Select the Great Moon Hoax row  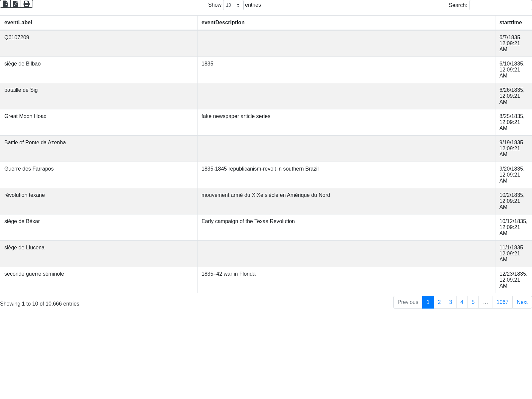pos(25,116)
